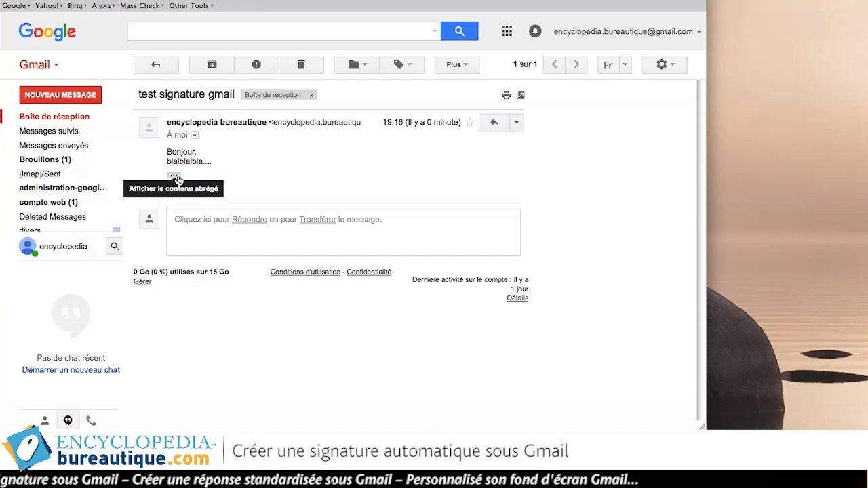Open Confidentialité link
This screenshot has width=868, height=488.
tap(369, 272)
